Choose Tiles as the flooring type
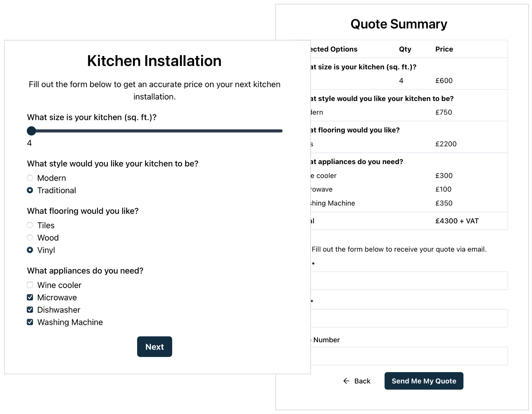The width and height of the screenshot is (532, 414). pyautogui.click(x=30, y=225)
